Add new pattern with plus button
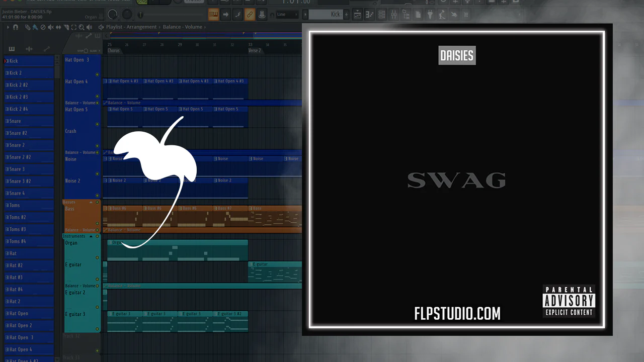 346,15
